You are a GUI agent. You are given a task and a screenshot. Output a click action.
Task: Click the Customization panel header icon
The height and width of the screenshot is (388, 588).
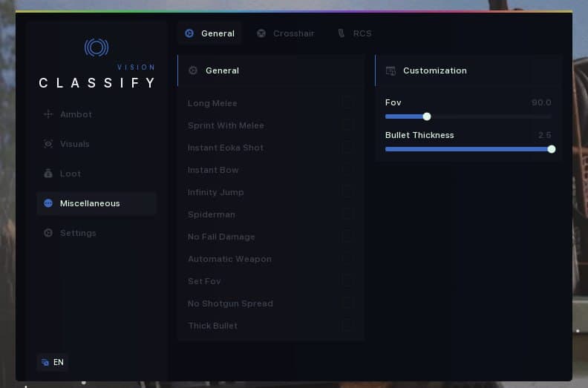click(391, 70)
